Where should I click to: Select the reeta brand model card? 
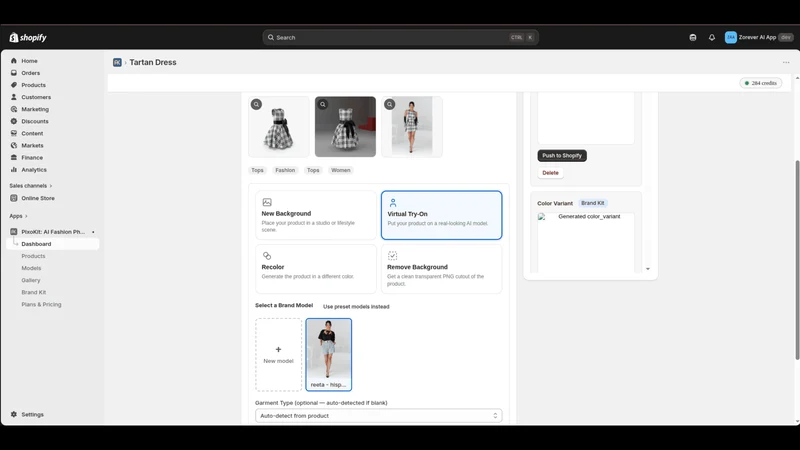tap(329, 355)
